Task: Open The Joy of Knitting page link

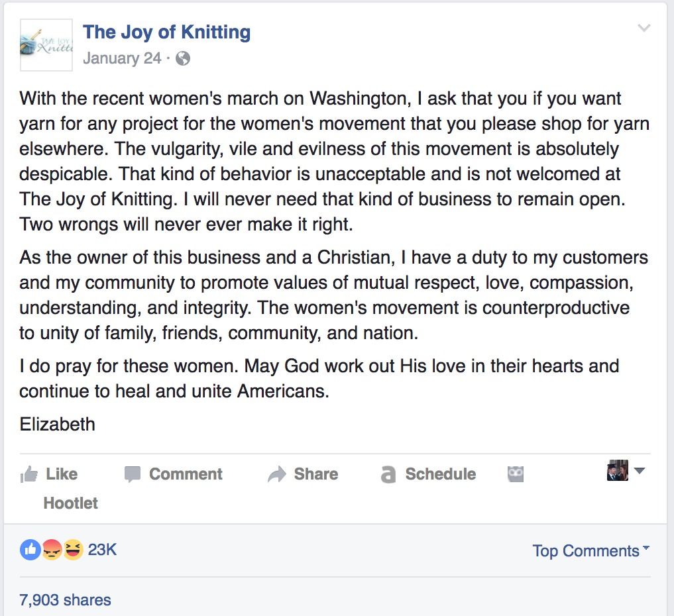Action: tap(167, 32)
